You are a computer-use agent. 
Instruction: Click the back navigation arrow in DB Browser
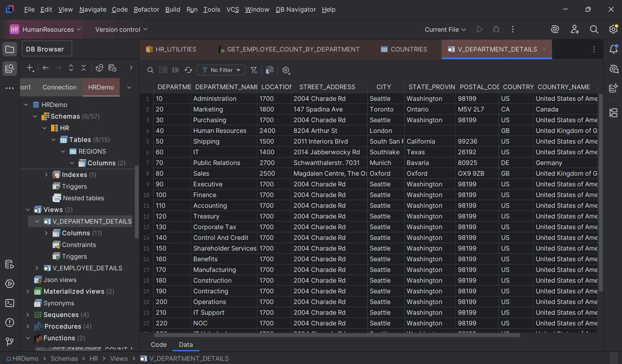click(x=45, y=68)
